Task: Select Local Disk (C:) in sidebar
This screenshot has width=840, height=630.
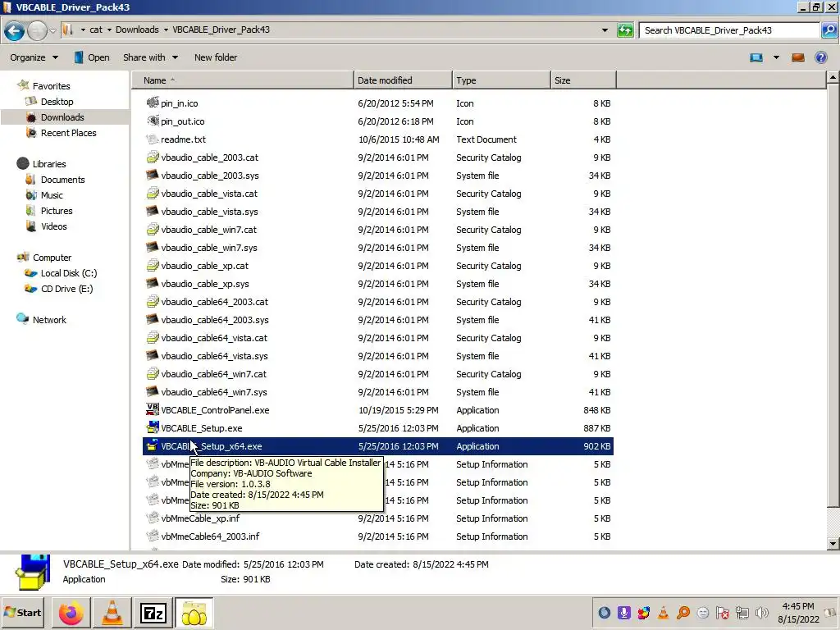Action: click(x=69, y=272)
